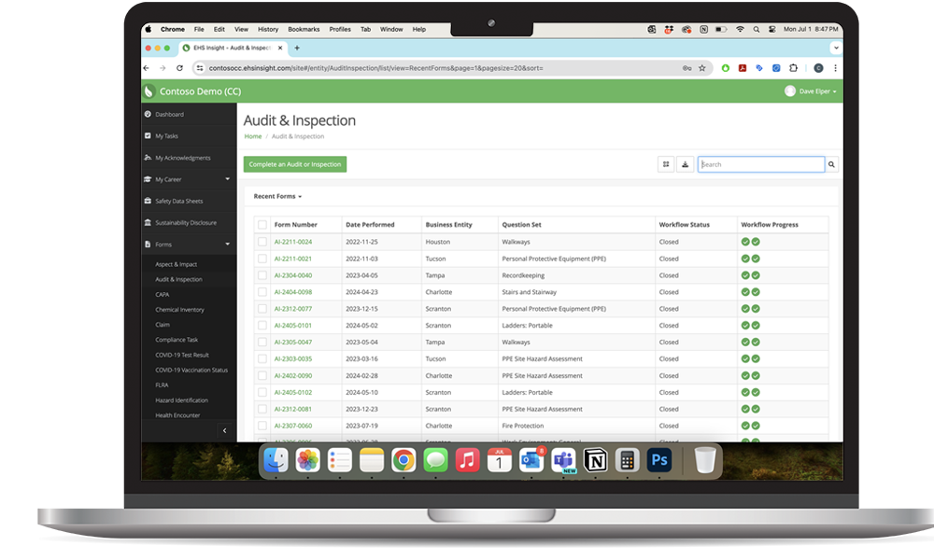
Task: Open Messages from the dock
Action: coord(435,460)
